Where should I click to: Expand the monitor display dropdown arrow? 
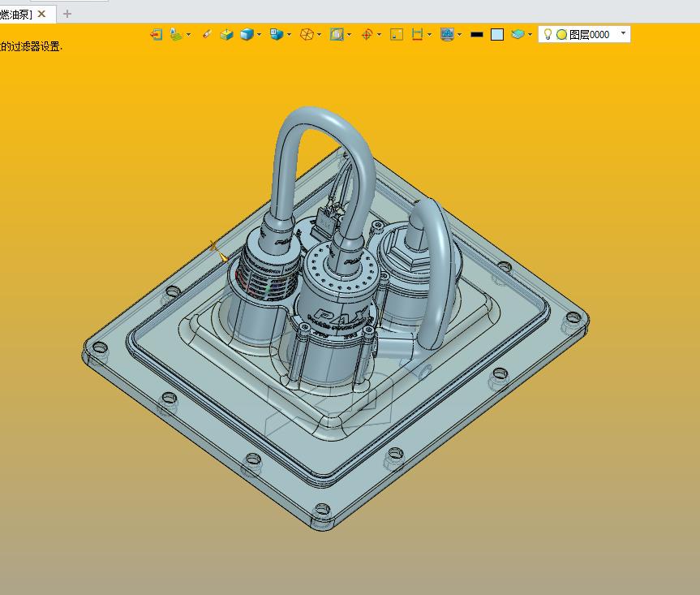click(459, 34)
